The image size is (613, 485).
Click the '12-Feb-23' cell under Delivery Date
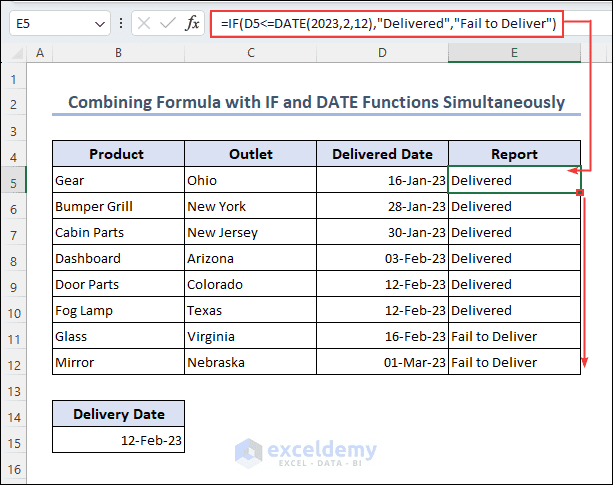coord(118,440)
